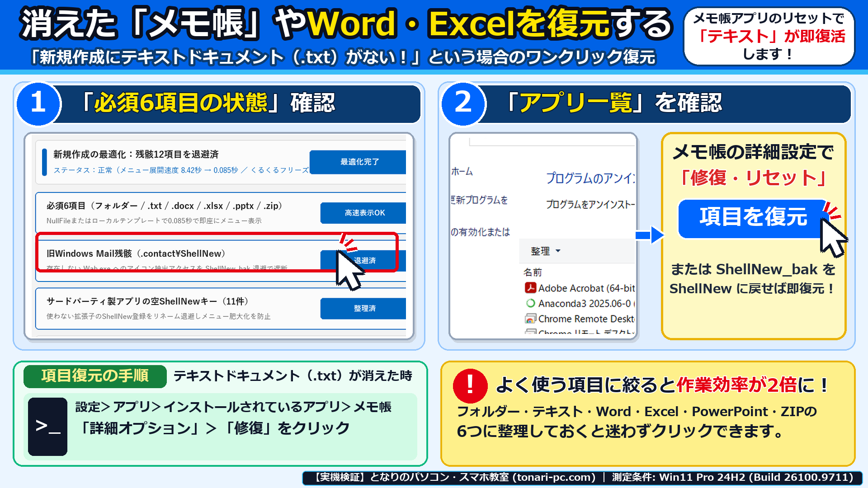
Task: Click the ステータス：正常 status line
Action: (x=181, y=170)
